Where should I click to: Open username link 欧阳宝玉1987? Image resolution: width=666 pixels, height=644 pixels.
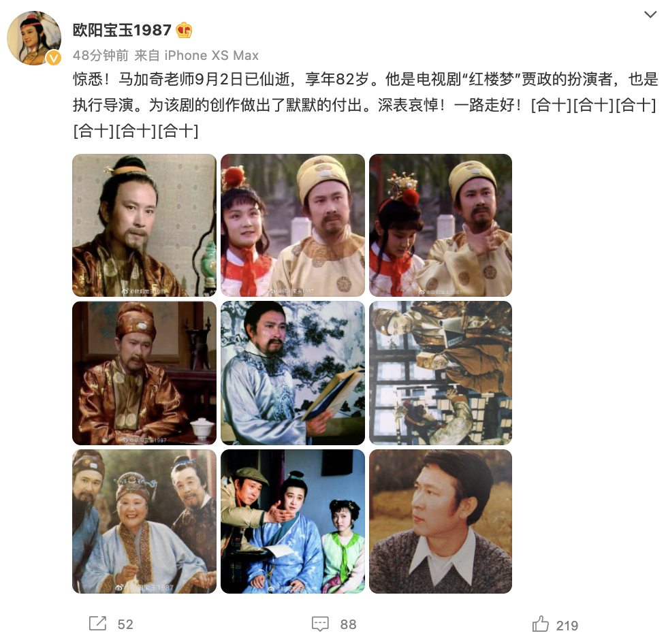tap(122, 30)
